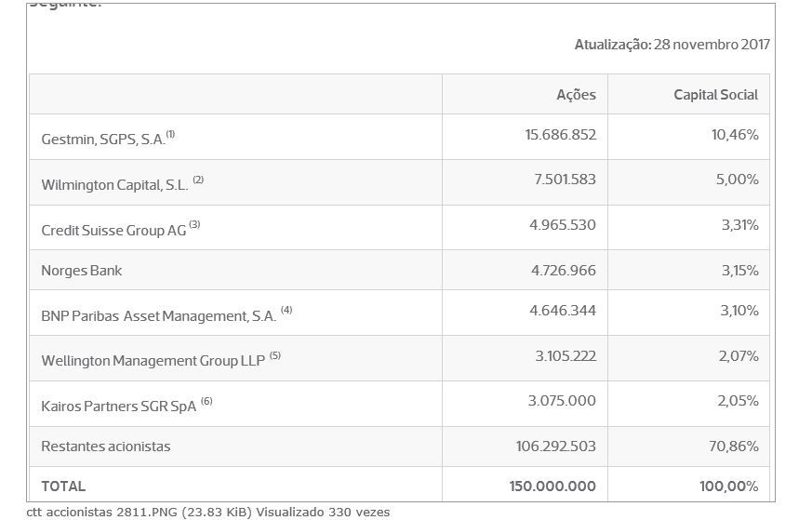812x520 pixels.
Task: Click the attachment caption 'ctt accionistas 2811.PNG'
Action: click(102, 512)
